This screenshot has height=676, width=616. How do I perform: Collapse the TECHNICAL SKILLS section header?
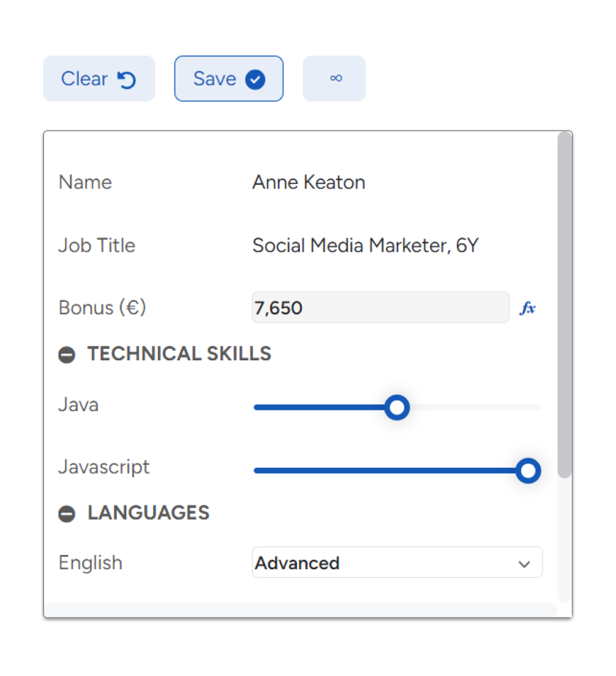[179, 354]
